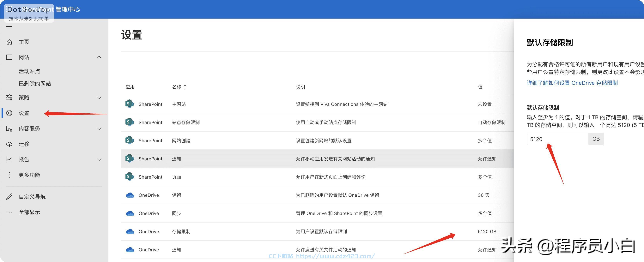644x262 pixels.
Task: Open the 站点存储限制 setting row
Action: point(317,122)
